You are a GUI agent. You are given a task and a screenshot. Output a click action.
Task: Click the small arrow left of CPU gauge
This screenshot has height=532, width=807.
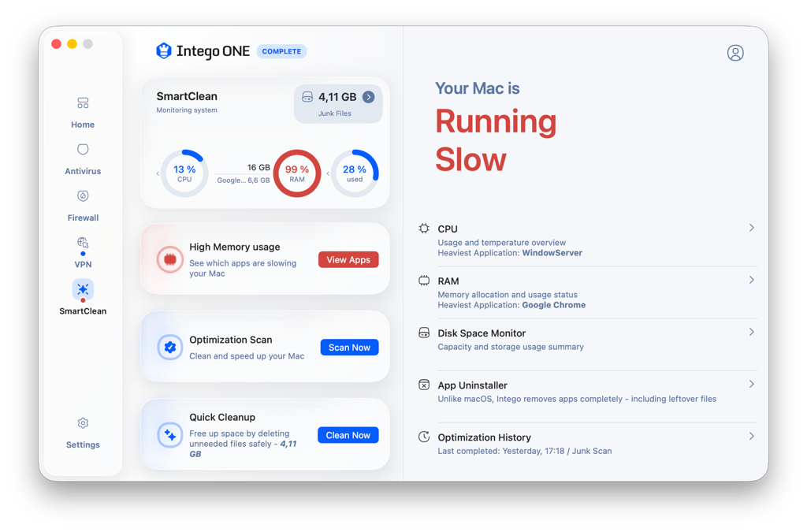click(x=158, y=174)
